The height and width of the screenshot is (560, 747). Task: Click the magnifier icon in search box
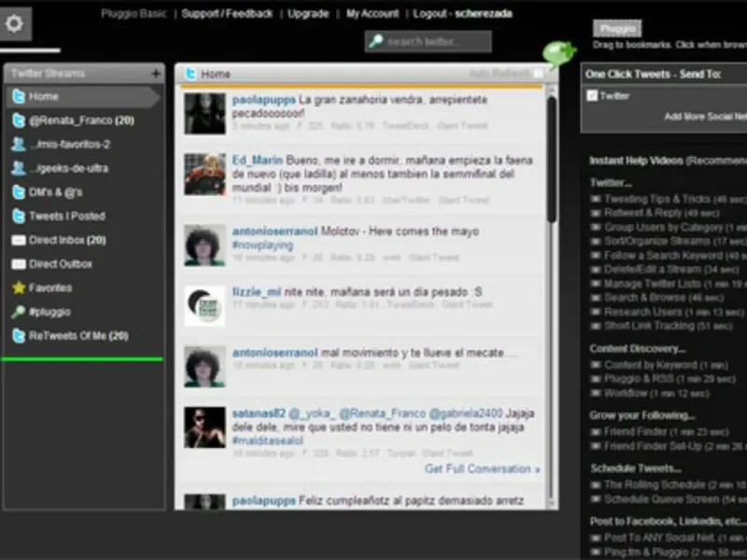(x=376, y=41)
